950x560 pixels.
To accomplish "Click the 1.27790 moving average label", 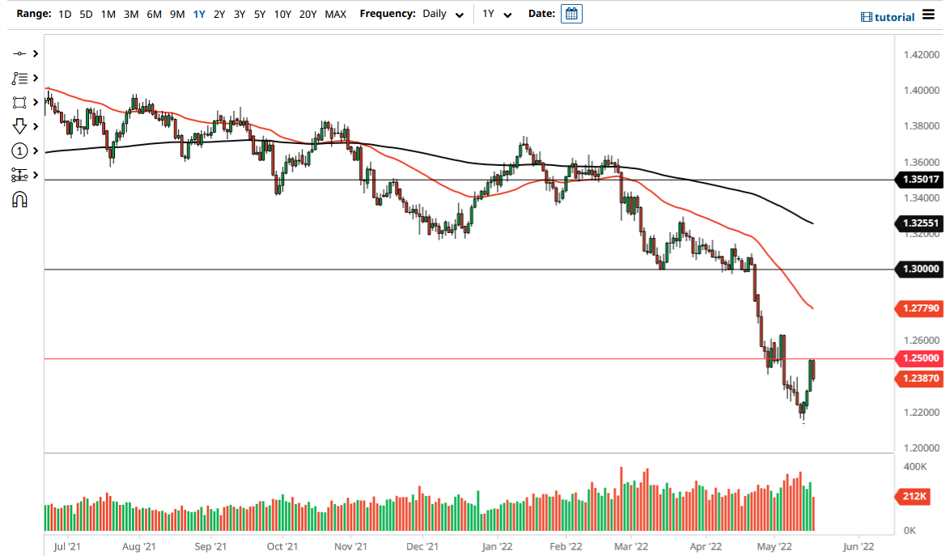I will (x=918, y=308).
